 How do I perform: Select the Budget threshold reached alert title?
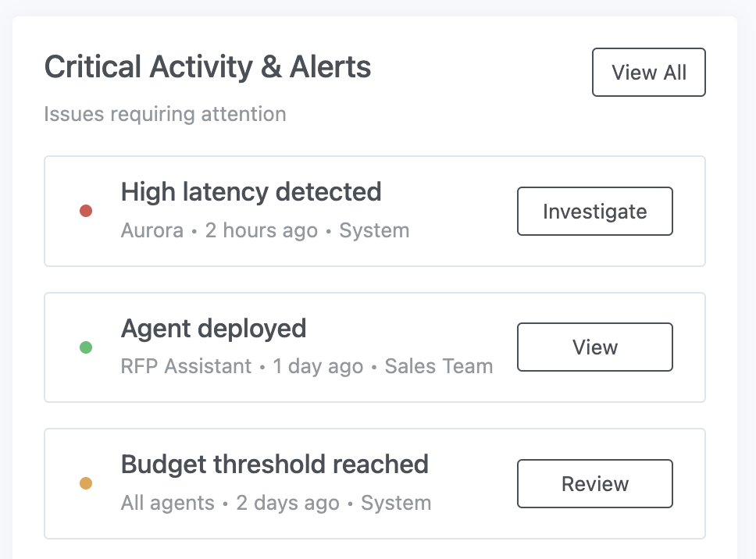point(275,465)
